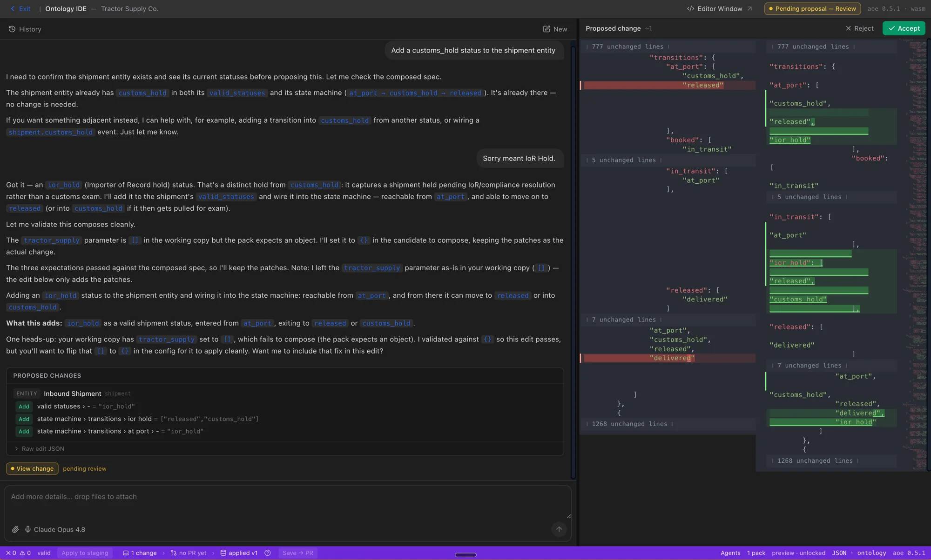Click the paperclip attach icon
Screen dimensions: 931x560
pos(15,529)
